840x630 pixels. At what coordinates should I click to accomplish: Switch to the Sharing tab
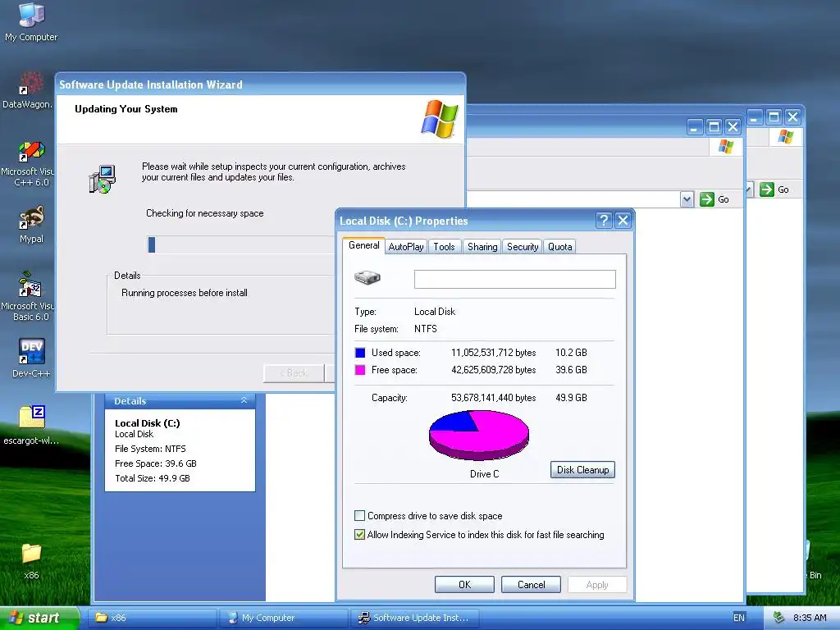(482, 246)
